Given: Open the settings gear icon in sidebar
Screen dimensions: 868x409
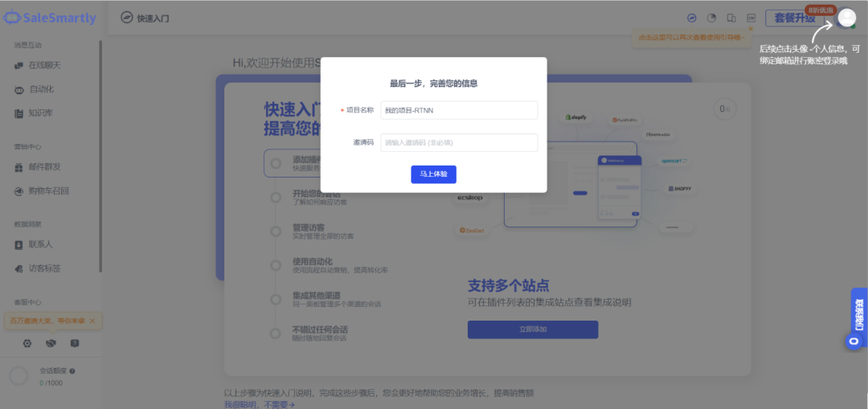Looking at the screenshot, I should 27,343.
